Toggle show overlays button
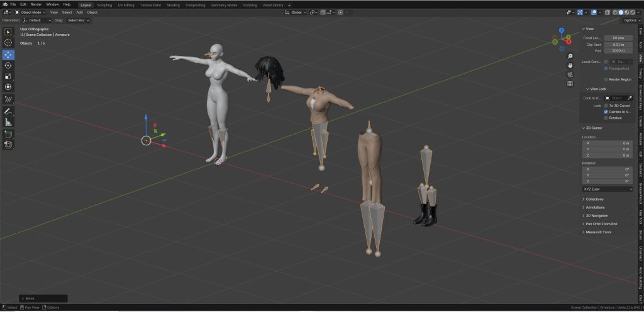 point(594,13)
